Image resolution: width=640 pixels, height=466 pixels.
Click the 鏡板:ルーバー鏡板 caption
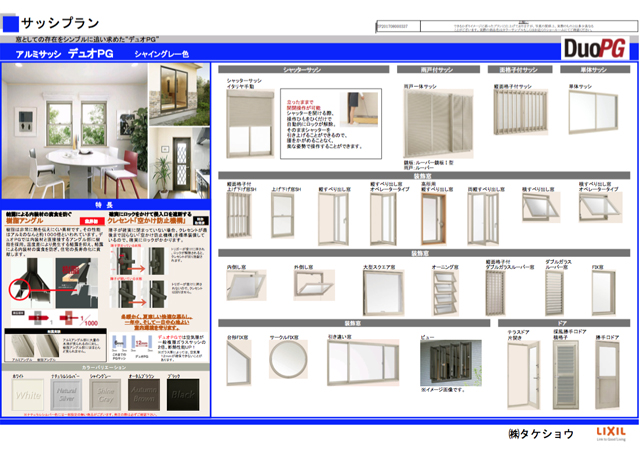point(429,162)
